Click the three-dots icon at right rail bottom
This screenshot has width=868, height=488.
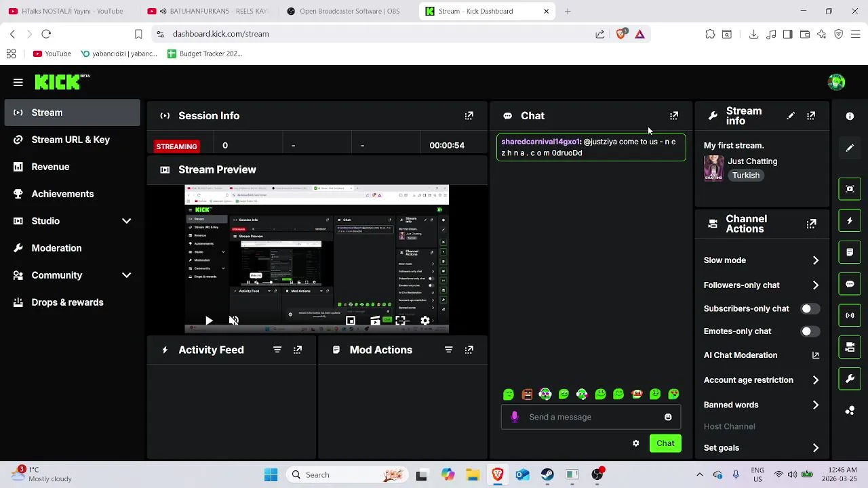pyautogui.click(x=850, y=411)
